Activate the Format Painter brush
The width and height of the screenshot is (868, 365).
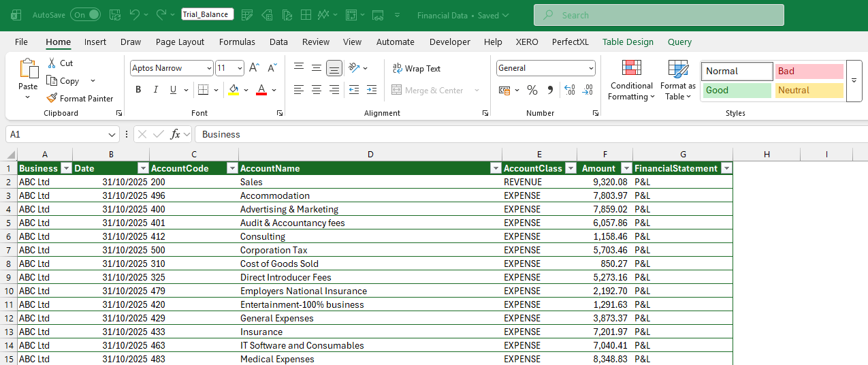(x=52, y=98)
